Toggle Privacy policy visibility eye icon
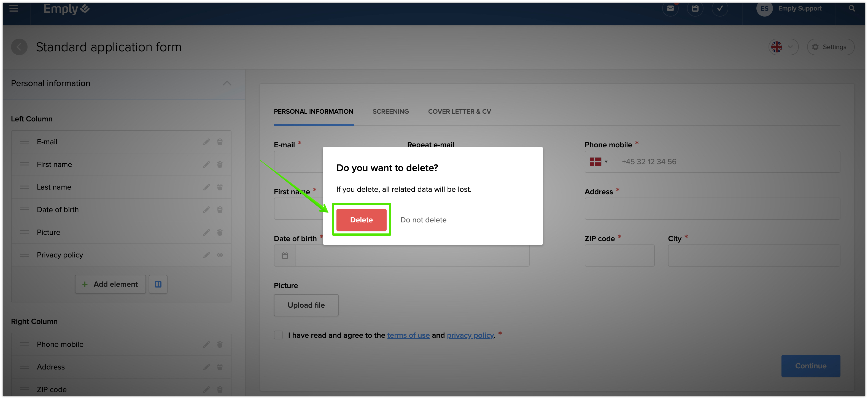The width and height of the screenshot is (868, 399). pyautogui.click(x=220, y=255)
